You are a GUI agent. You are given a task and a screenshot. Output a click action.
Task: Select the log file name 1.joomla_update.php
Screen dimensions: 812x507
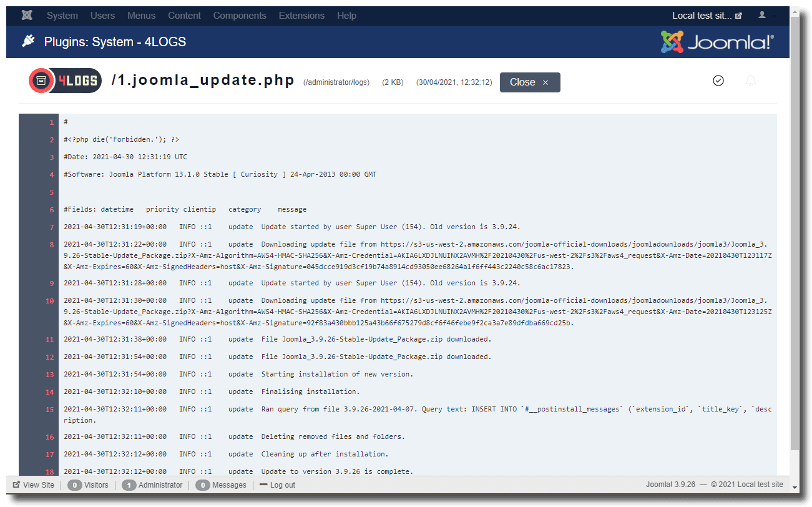tap(203, 81)
